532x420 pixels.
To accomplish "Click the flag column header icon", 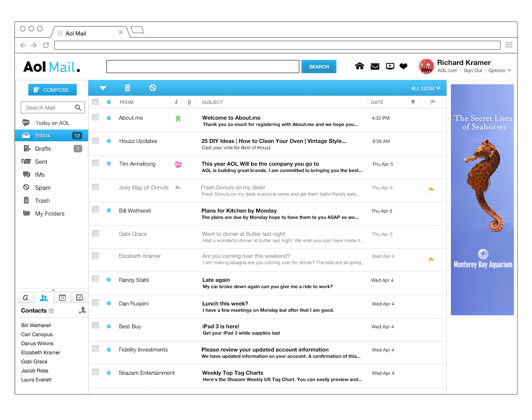I will point(433,102).
